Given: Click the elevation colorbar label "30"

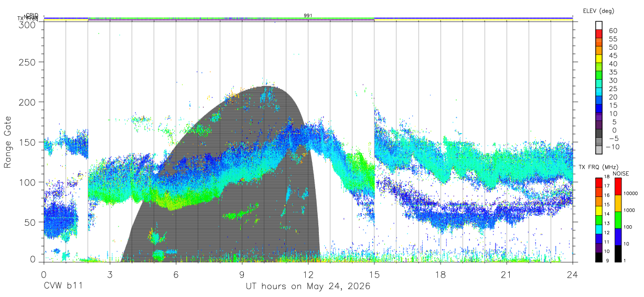Looking at the screenshot, I should [613, 80].
